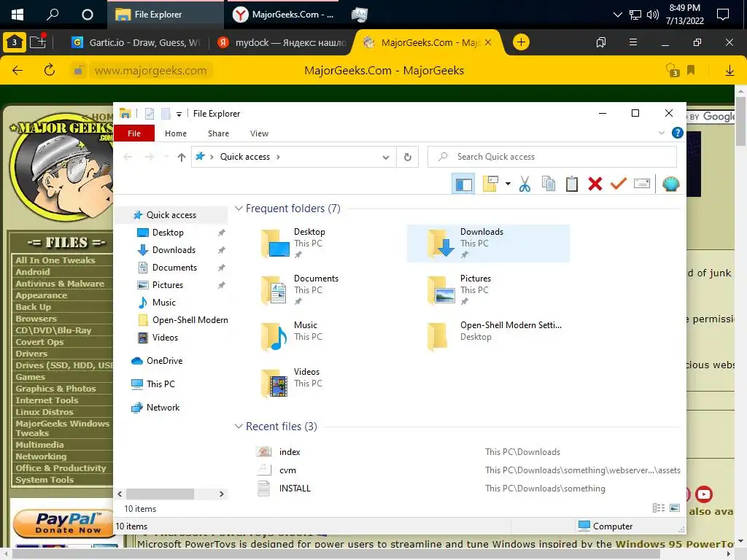Click the Refresh button in address bar
Viewport: 747px width, 560px height.
(407, 157)
